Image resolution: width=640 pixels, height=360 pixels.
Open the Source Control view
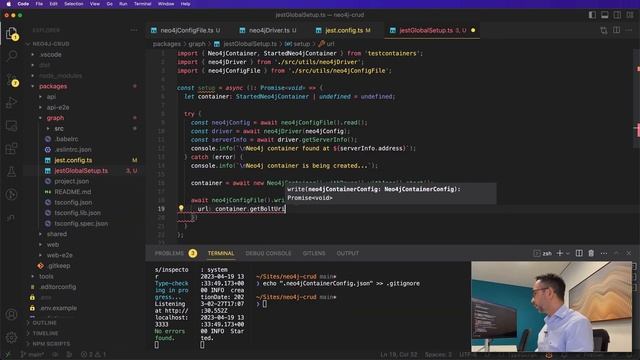[11, 79]
